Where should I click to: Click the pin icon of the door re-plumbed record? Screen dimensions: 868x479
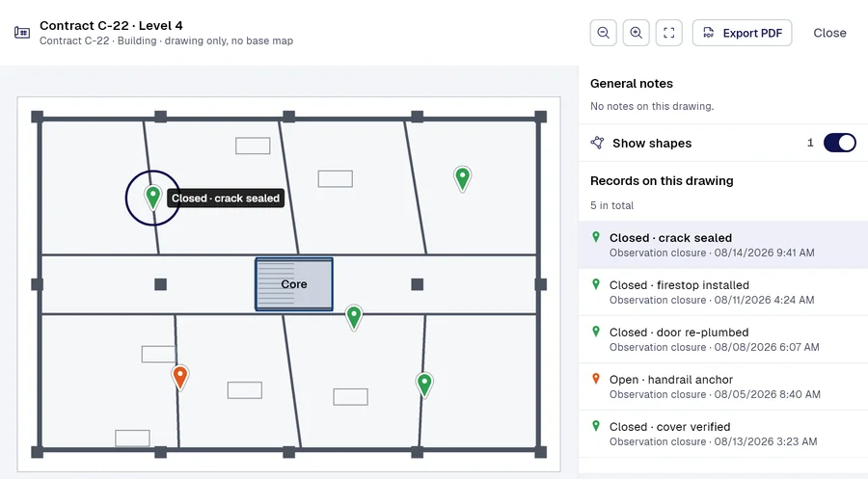[596, 332]
